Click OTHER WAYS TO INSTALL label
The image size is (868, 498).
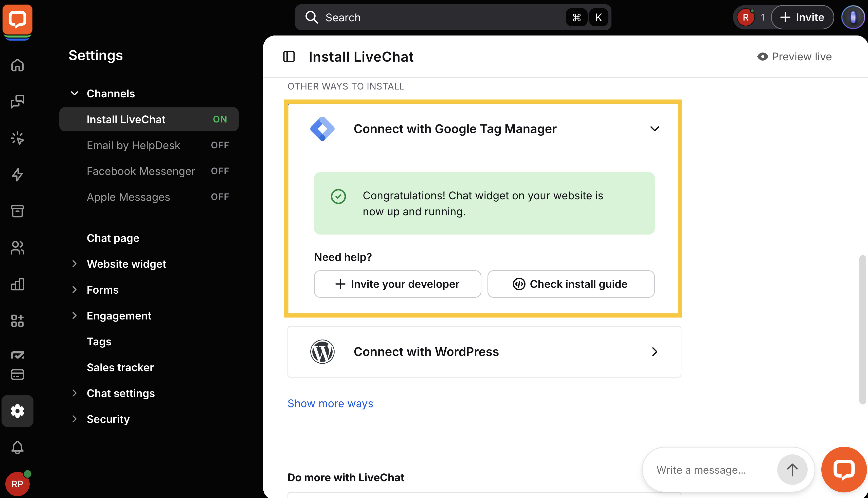pyautogui.click(x=346, y=86)
